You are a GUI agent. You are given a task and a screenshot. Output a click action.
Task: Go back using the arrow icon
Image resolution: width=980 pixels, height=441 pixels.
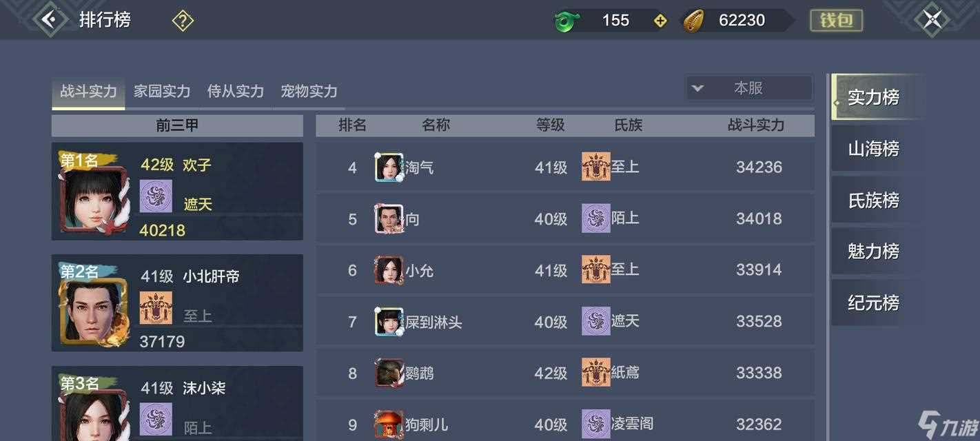49,19
